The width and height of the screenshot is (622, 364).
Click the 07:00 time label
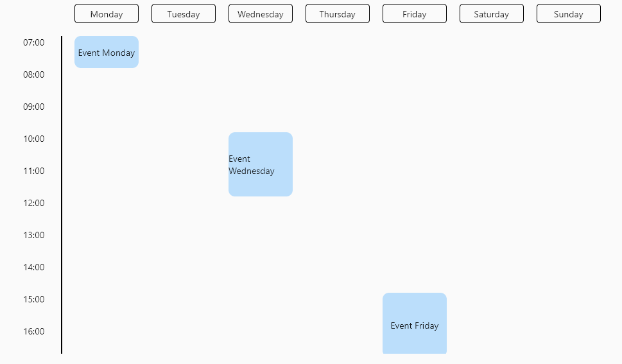coord(34,42)
